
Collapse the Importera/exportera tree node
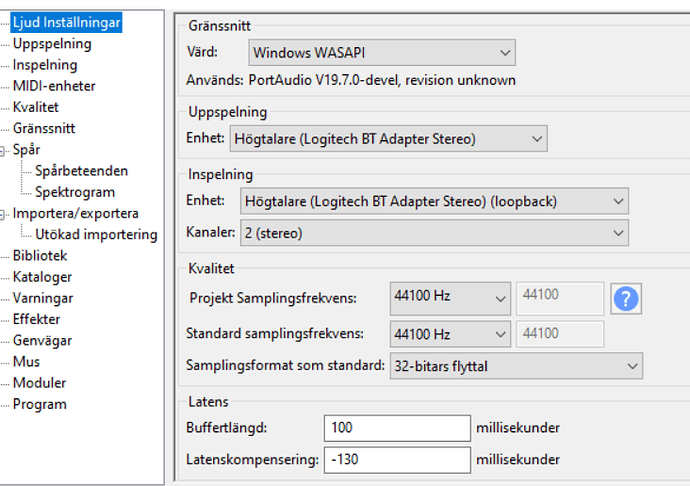point(2,214)
